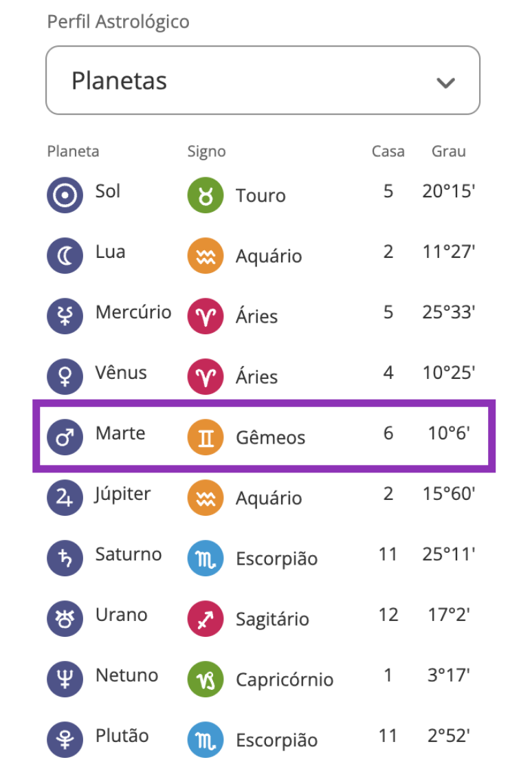Viewport: 532px width, 773px height.
Task: Click the green Touro sign icon
Action: click(203, 195)
